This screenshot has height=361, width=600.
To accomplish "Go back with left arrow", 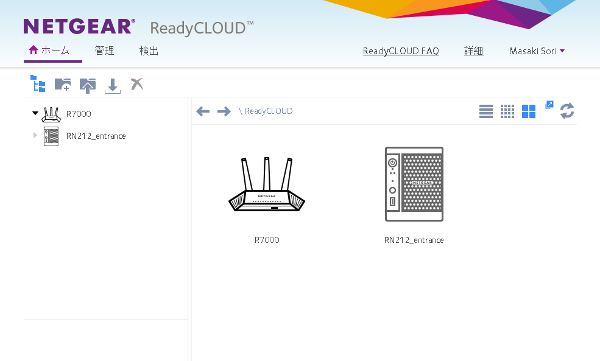I will coord(203,111).
